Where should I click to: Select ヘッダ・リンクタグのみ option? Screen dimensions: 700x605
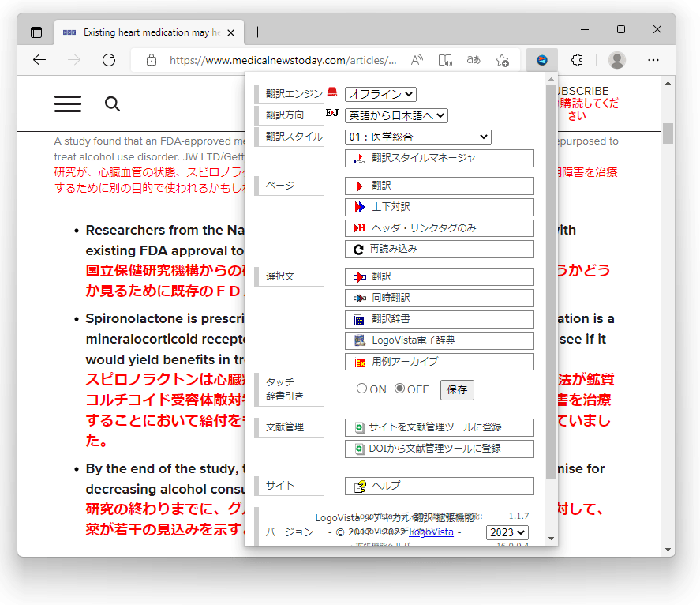click(x=439, y=228)
